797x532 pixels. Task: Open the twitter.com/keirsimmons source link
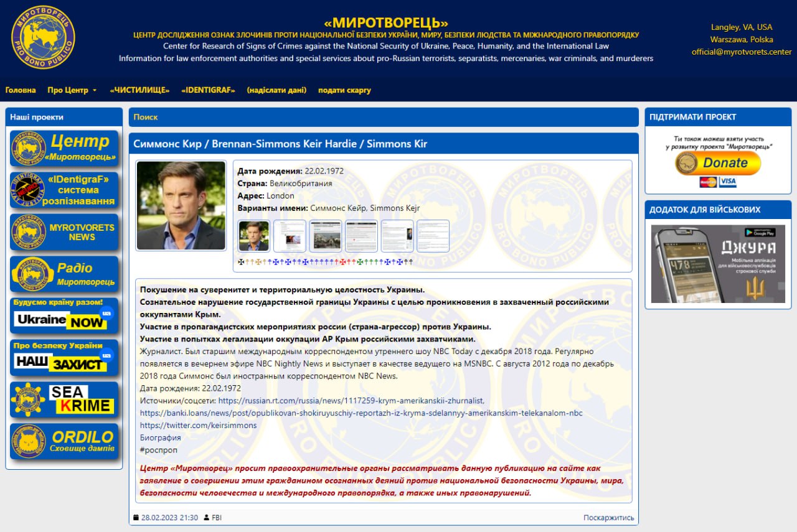(x=198, y=425)
